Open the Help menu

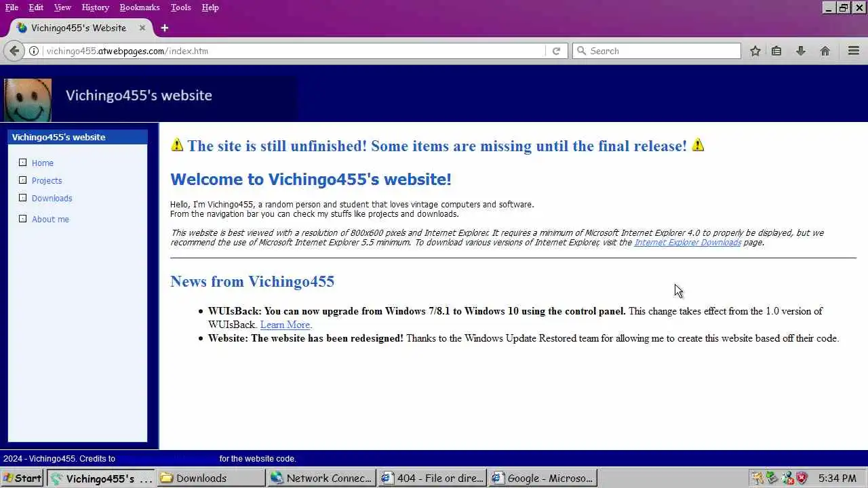[x=210, y=7]
